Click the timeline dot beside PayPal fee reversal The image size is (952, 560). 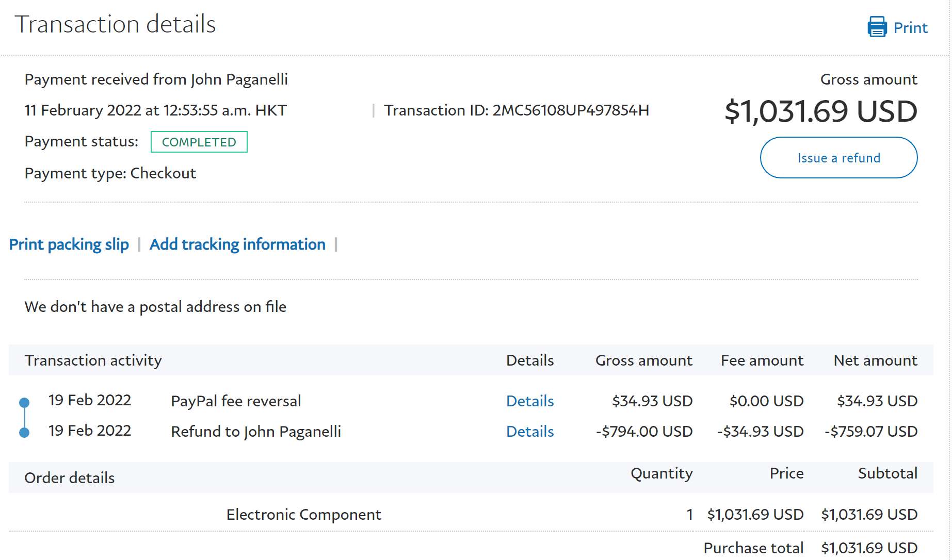click(x=24, y=402)
